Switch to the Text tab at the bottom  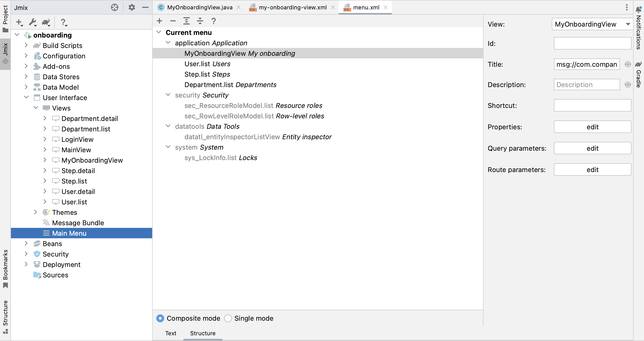pyautogui.click(x=171, y=333)
